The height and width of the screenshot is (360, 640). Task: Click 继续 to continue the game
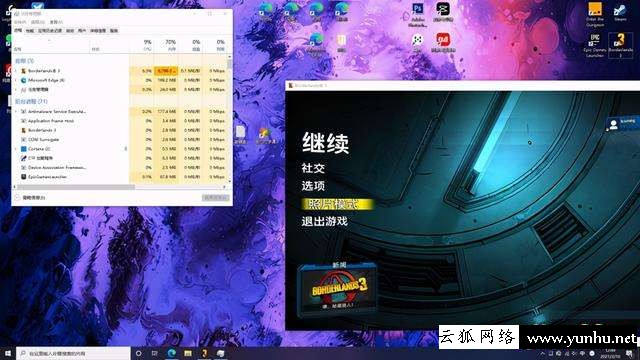(325, 143)
